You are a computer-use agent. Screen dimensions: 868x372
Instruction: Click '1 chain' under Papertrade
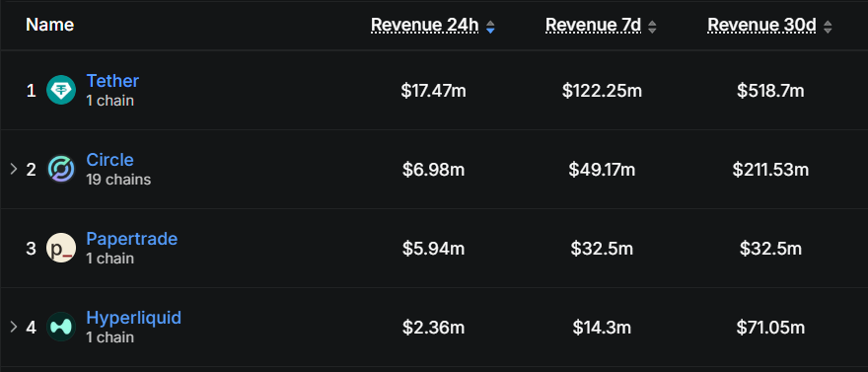coord(110,259)
